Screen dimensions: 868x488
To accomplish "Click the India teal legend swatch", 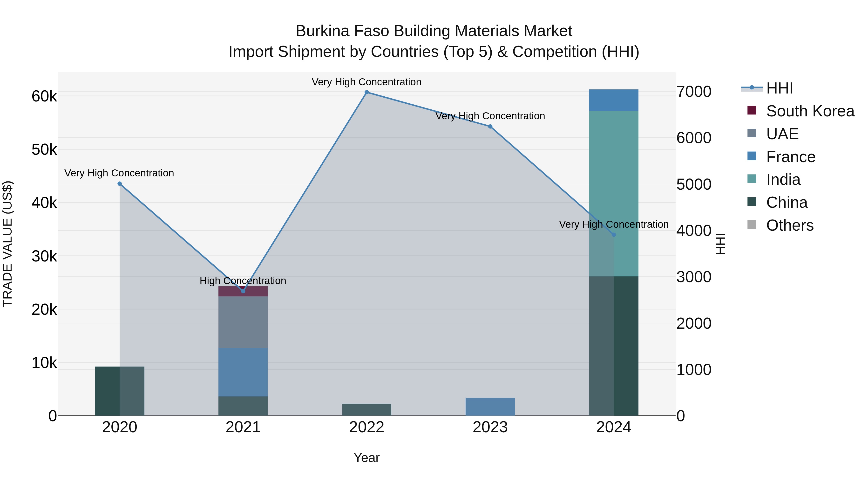I will pyautogui.click(x=752, y=179).
